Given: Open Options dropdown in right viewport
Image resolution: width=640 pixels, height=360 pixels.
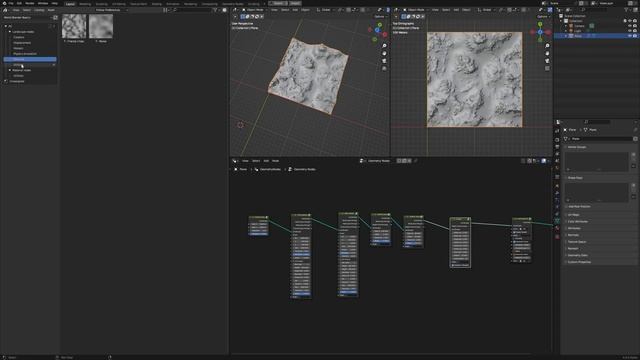Looking at the screenshot, I should click(543, 17).
